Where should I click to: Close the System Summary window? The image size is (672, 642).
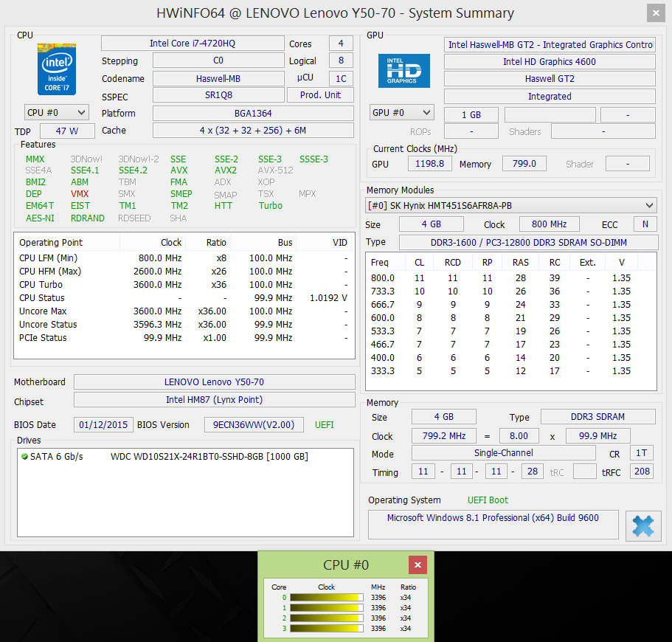(656, 13)
